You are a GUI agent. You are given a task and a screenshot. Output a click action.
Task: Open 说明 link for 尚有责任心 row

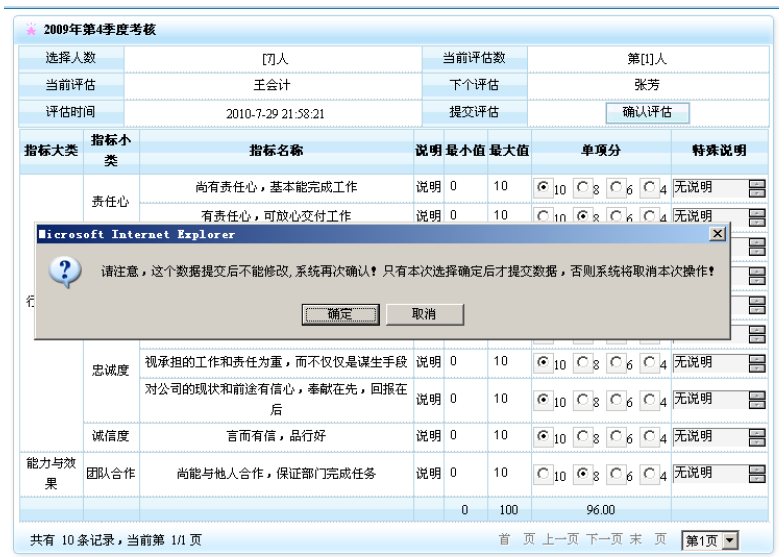coord(428,187)
